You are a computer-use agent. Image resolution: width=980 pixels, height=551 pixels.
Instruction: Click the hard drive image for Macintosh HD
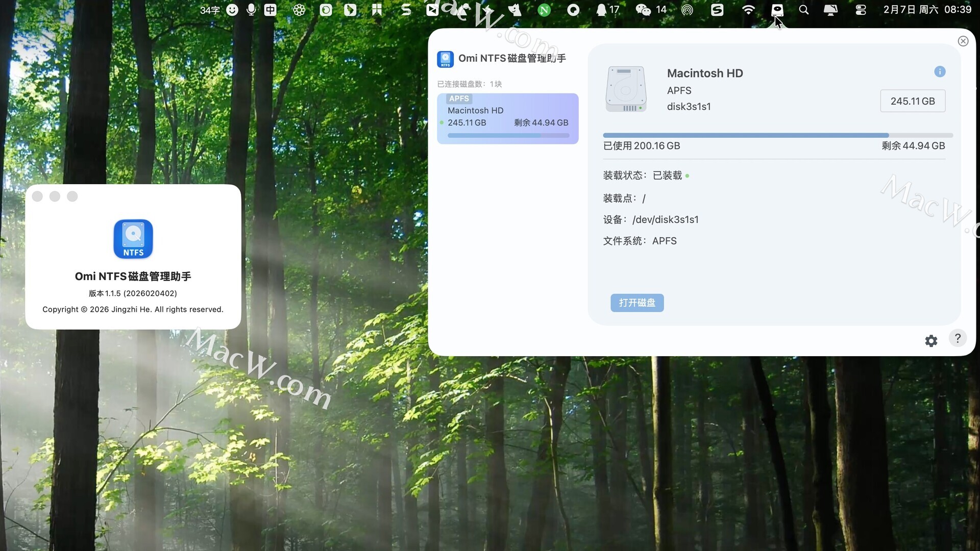[x=626, y=89]
